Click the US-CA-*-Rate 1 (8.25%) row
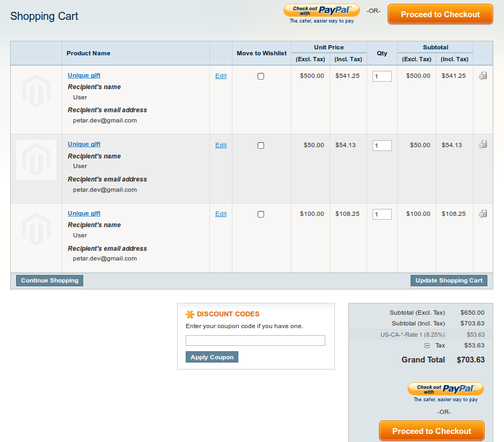Viewport: 504px width, 442px height. click(421, 335)
